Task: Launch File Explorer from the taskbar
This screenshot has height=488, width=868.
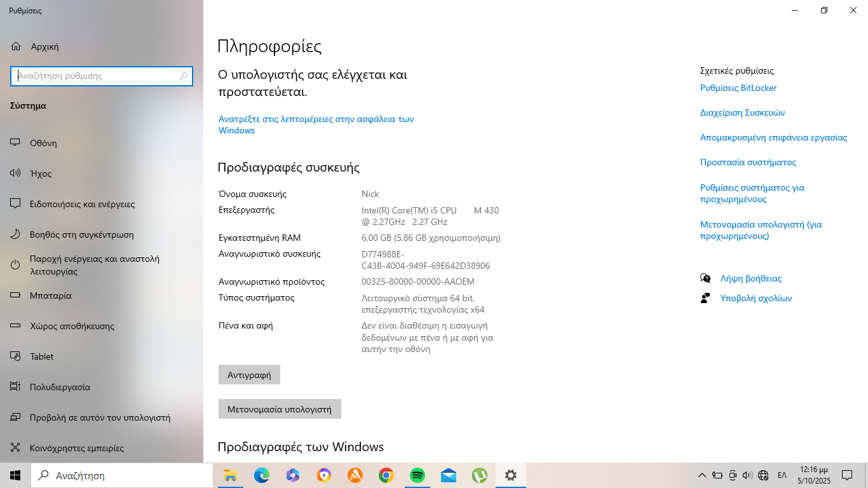Action: point(230,475)
